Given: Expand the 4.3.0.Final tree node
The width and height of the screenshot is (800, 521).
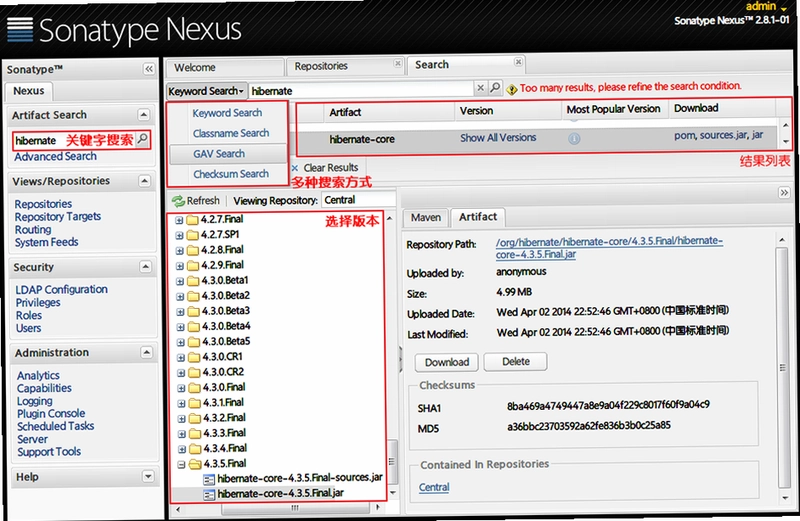Looking at the screenshot, I should (x=181, y=388).
